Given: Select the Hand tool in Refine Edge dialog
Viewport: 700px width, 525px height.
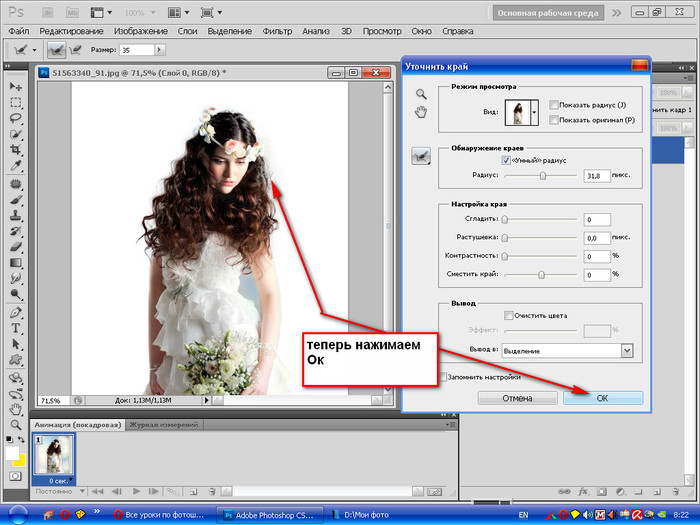Looking at the screenshot, I should (x=422, y=112).
